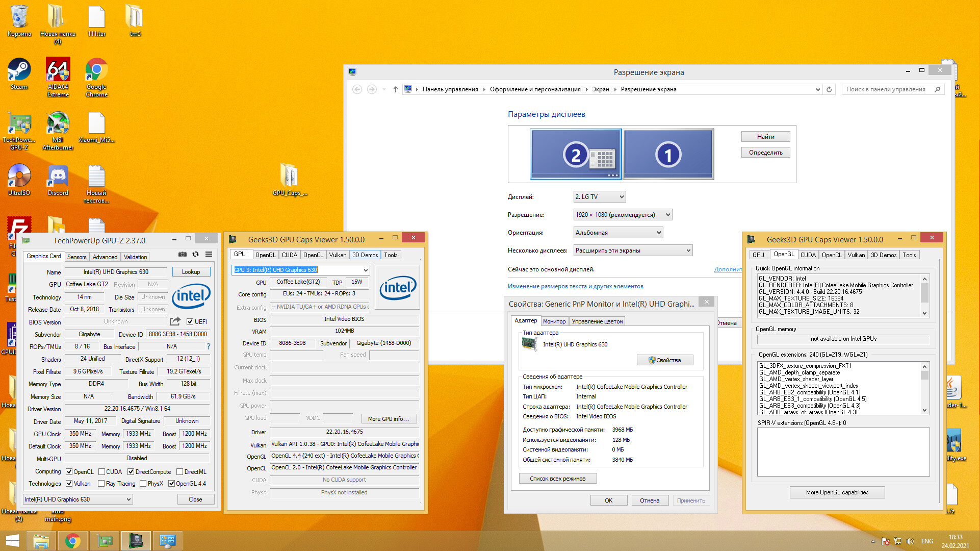This screenshot has width=980, height=551.
Task: Click More OpenGL capabilities button
Action: (837, 492)
